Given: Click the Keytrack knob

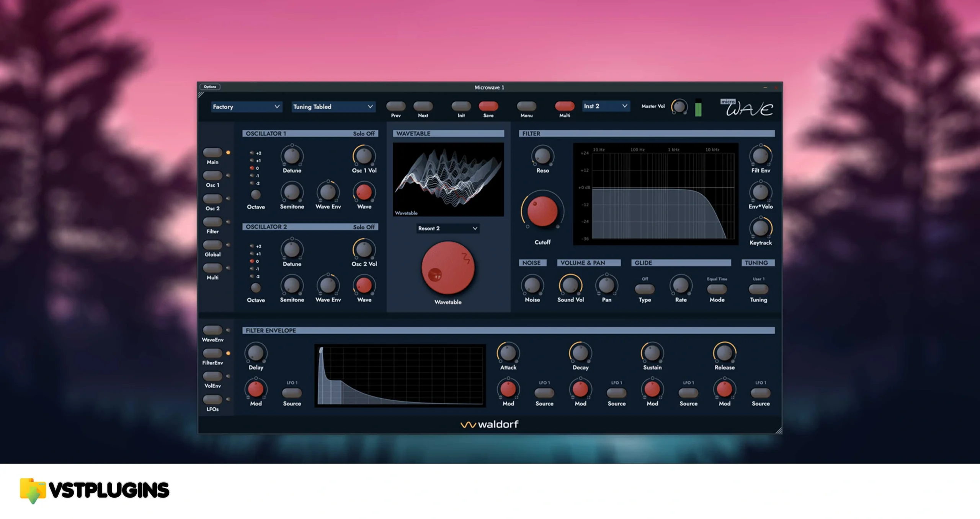Looking at the screenshot, I should point(760,228).
